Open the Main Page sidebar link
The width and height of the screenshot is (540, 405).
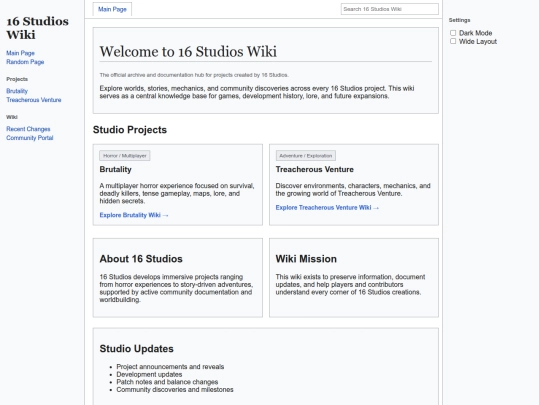click(x=20, y=53)
